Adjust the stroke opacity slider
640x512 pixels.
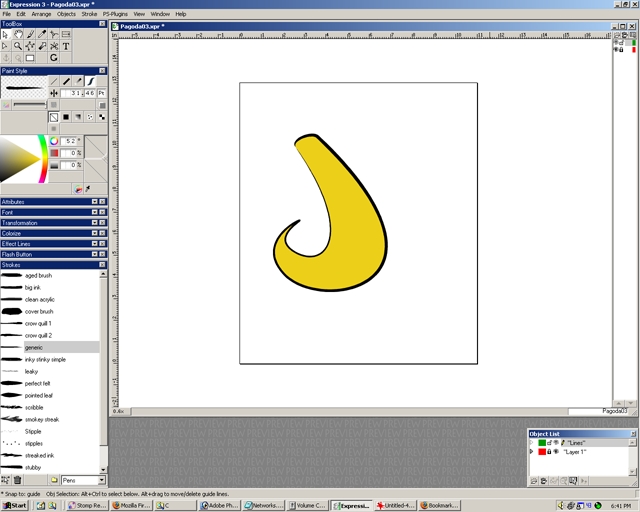coord(30,105)
